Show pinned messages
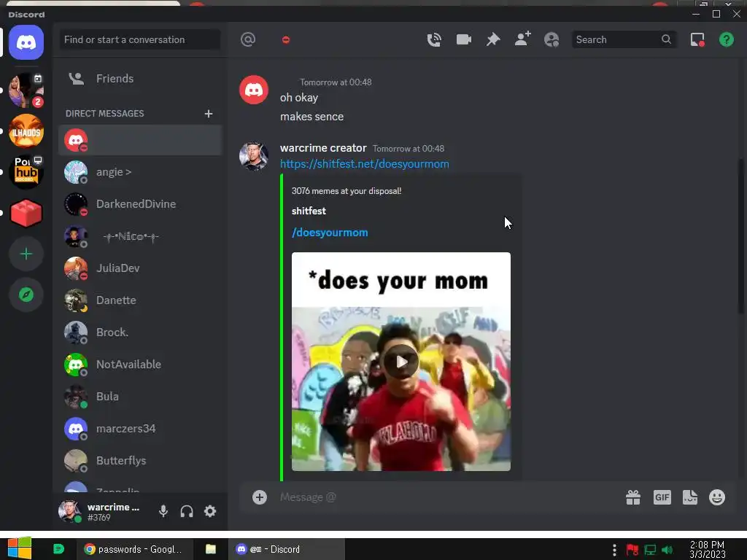Image resolution: width=747 pixels, height=560 pixels. (x=493, y=39)
